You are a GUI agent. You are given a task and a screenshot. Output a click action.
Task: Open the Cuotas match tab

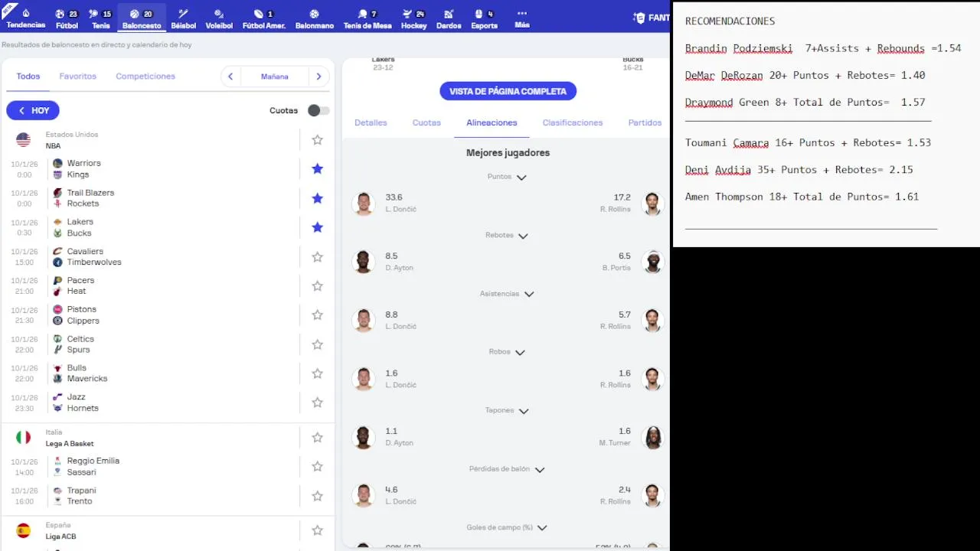pos(426,122)
